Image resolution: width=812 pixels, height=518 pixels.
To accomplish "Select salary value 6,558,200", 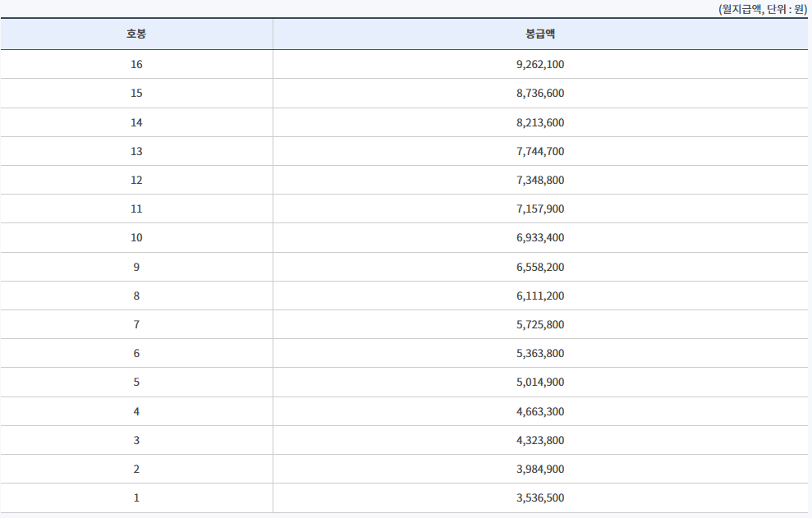I will coord(540,268).
